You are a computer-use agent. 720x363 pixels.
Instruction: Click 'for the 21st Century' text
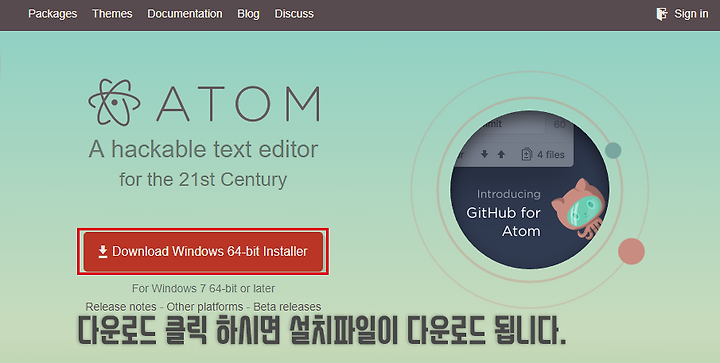[203, 179]
